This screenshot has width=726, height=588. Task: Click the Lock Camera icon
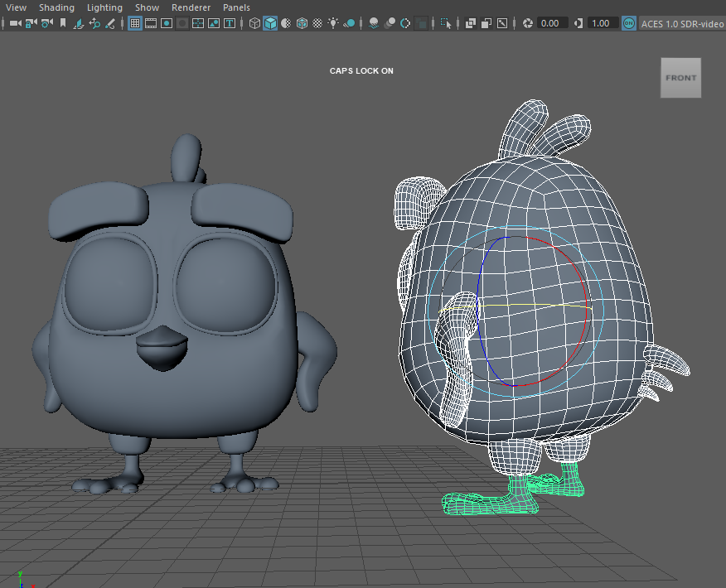pos(31,23)
